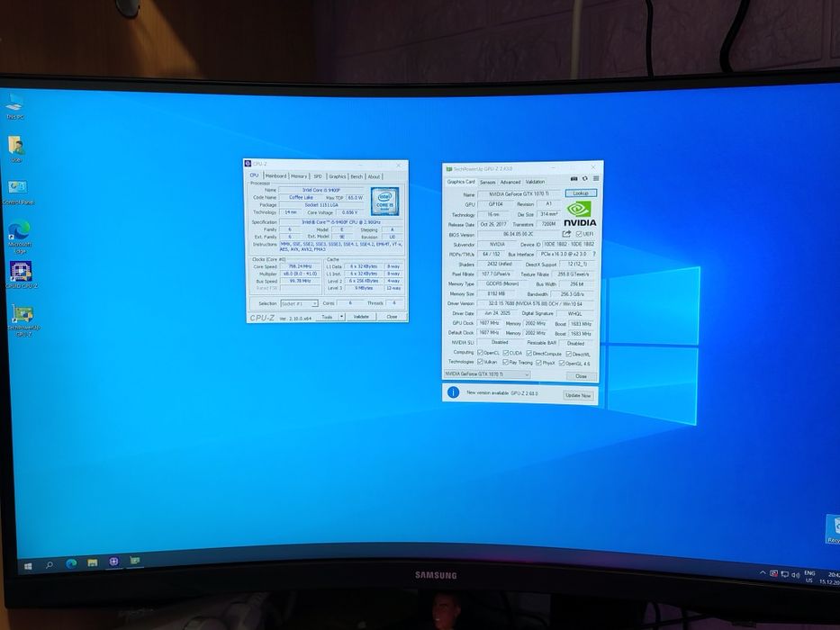
Task: Open the GPU selection dropdown in GPU-Z
Action: tap(487, 373)
